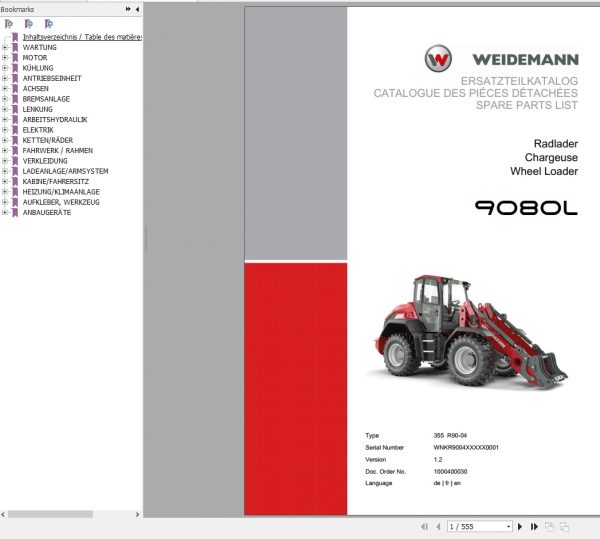600x539 pixels.
Task: Expand the KABINE/FAHRERSITZ bookmark
Action: coord(5,182)
